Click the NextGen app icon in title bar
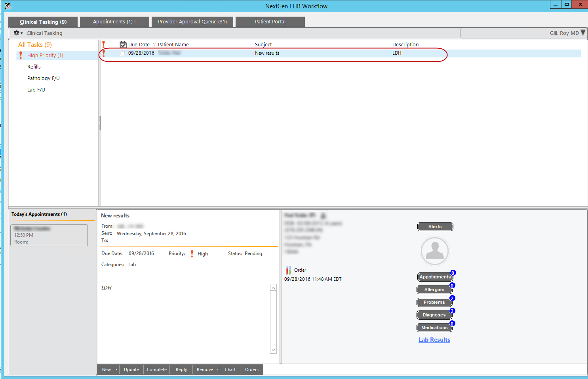The image size is (588, 379). (x=8, y=6)
